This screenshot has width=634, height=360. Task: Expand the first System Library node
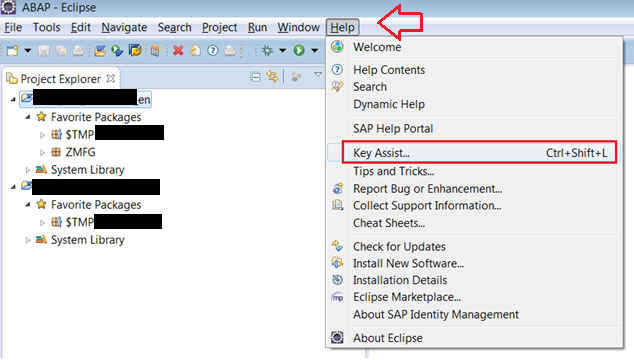pos(27,170)
